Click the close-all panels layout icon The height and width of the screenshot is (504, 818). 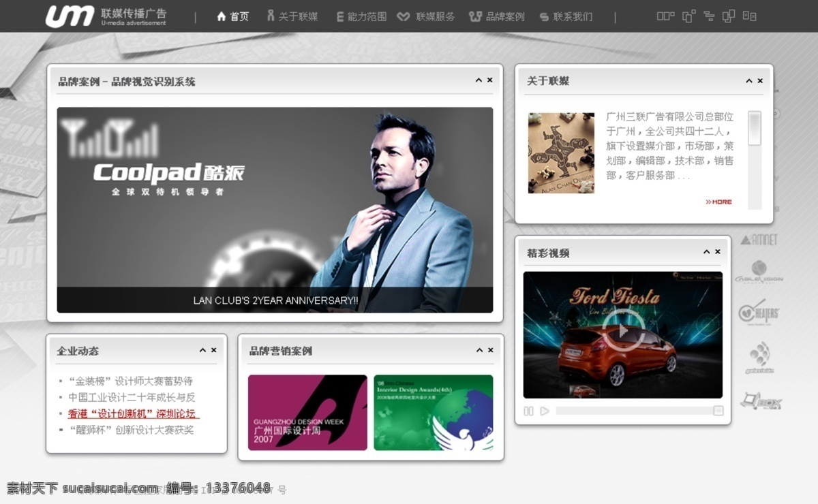pos(749,16)
